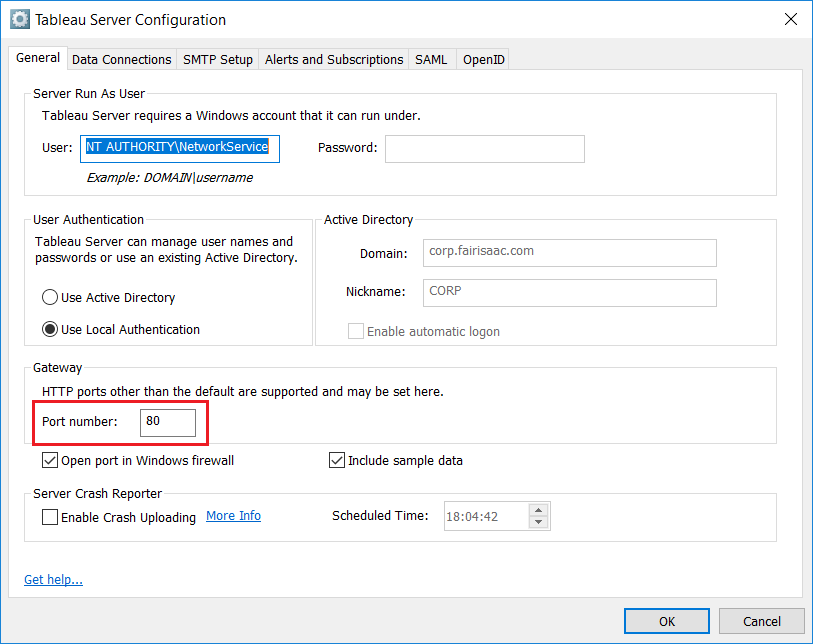Open the SAML tab
The image size is (814, 644).
(x=431, y=60)
